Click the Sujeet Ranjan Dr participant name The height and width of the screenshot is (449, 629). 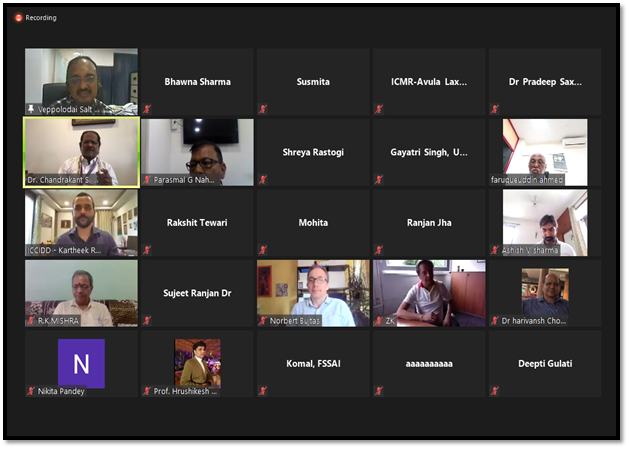(197, 293)
